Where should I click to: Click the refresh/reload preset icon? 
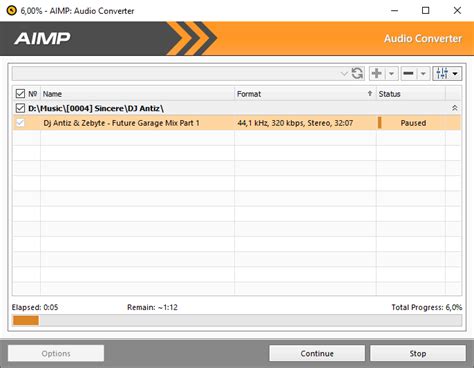(357, 73)
